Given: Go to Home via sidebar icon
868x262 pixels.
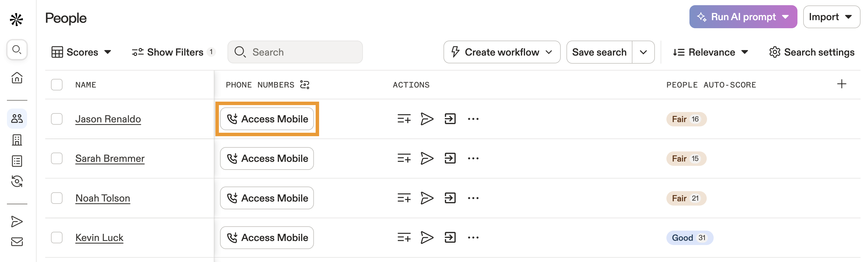Looking at the screenshot, I should 17,78.
